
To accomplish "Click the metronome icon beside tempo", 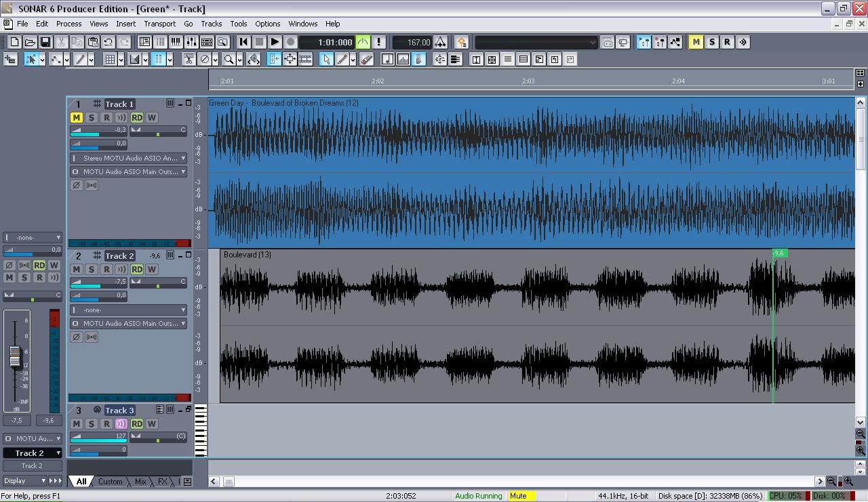I will tap(440, 42).
